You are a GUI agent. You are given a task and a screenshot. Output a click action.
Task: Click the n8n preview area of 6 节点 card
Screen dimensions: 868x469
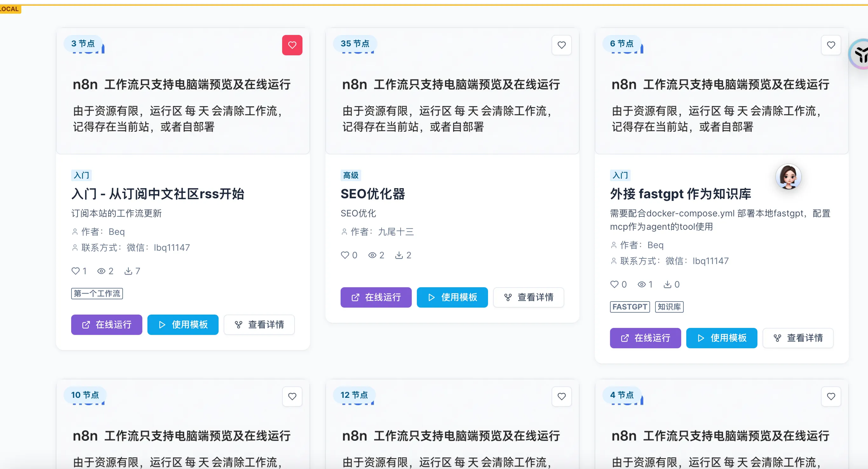[722, 91]
